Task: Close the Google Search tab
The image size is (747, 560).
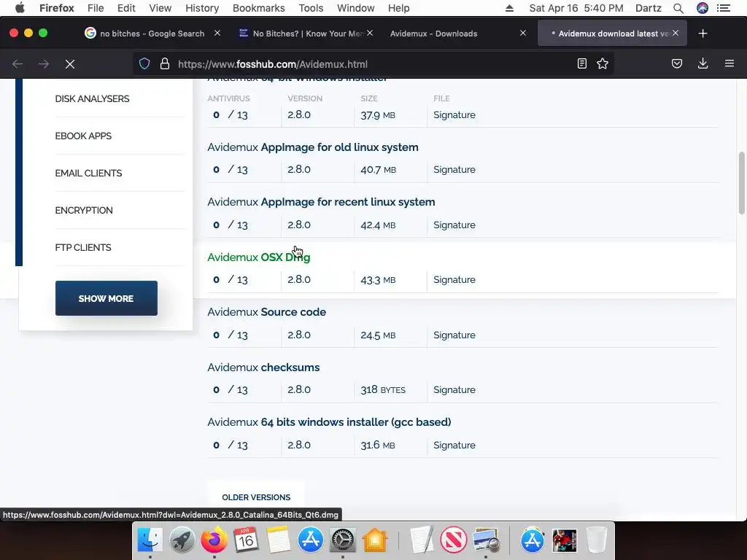Action: tap(217, 33)
